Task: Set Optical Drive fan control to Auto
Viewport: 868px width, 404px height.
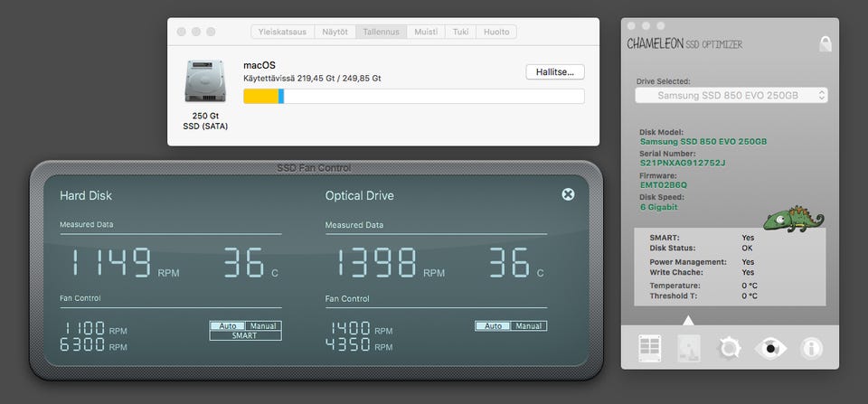Action: [493, 326]
